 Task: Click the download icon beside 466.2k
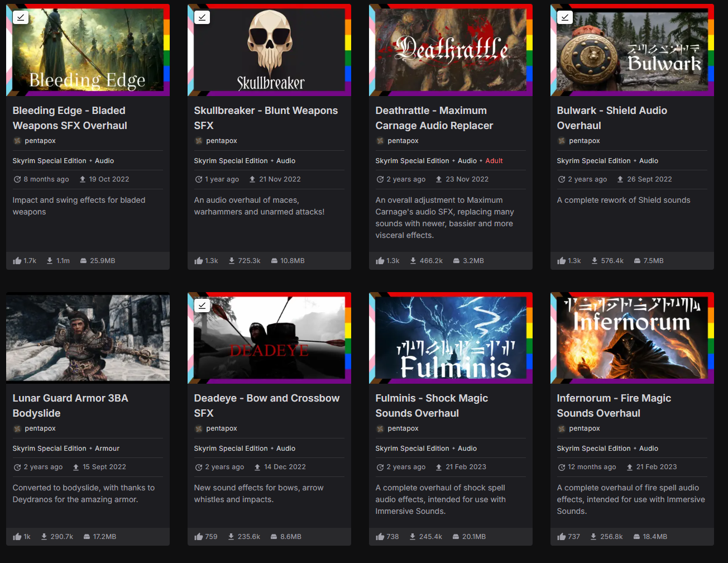tap(413, 261)
